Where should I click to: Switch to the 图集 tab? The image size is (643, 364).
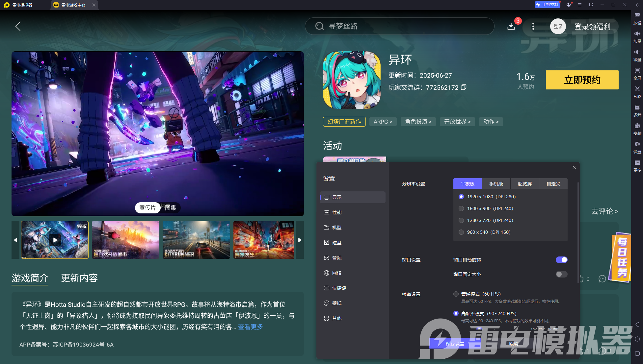tap(170, 208)
